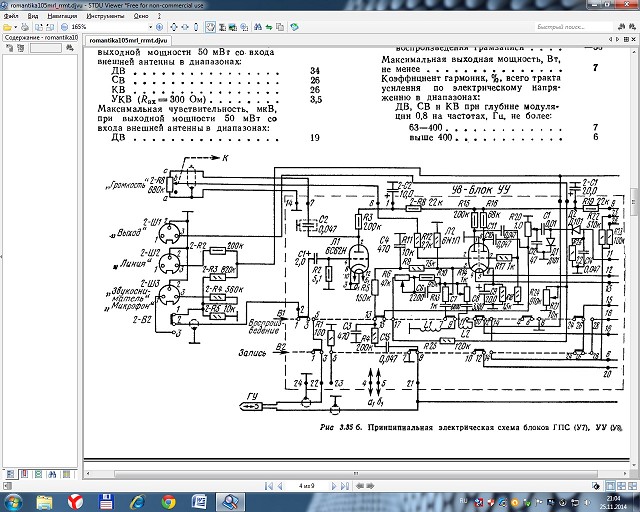Zoom in with the plus icon
This screenshot has height=512, width=640.
pyautogui.click(x=160, y=27)
